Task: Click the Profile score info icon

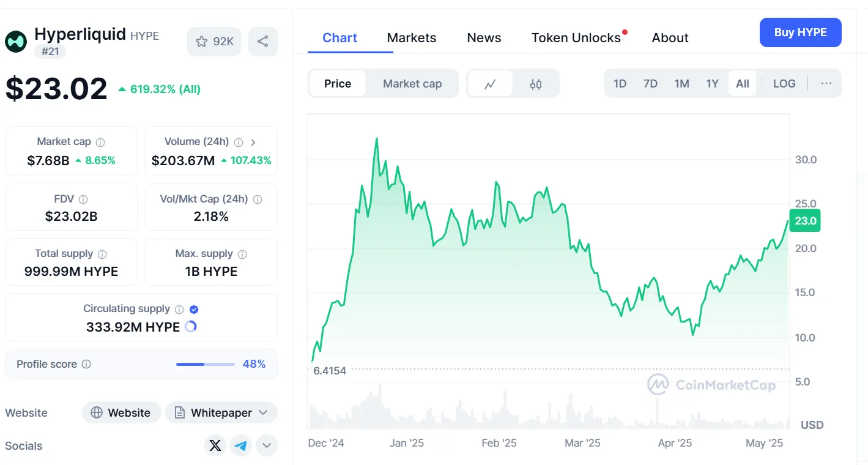Action: click(x=86, y=364)
